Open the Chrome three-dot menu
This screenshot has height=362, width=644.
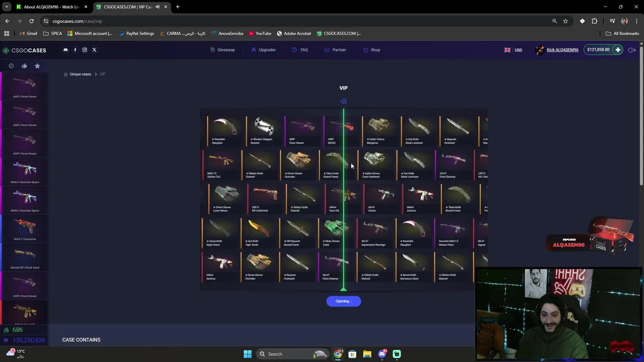tap(636, 21)
